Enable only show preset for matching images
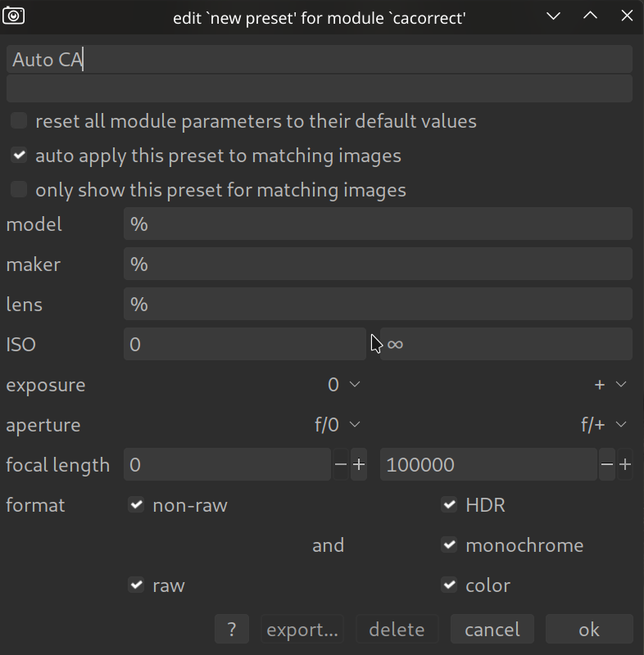Screen dimensions: 644x655 (x=19, y=190)
